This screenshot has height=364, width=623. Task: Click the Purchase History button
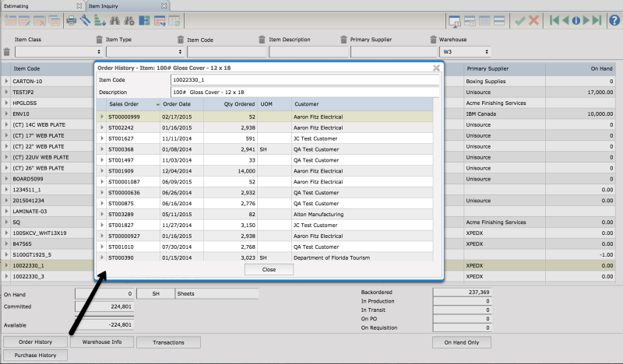pos(35,355)
